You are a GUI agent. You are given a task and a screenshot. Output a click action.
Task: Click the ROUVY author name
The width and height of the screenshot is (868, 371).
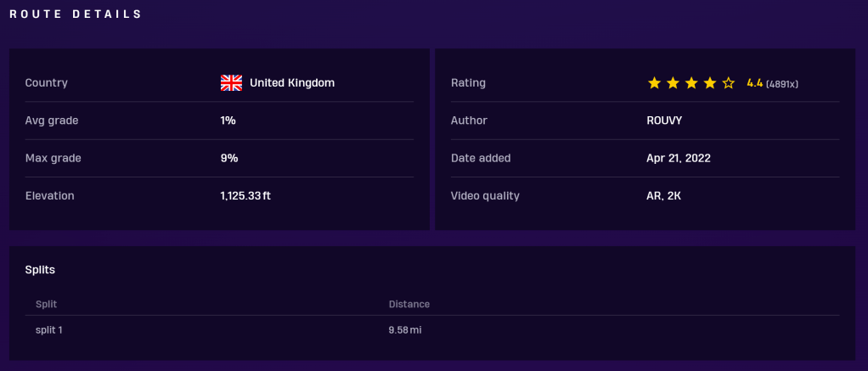click(664, 121)
